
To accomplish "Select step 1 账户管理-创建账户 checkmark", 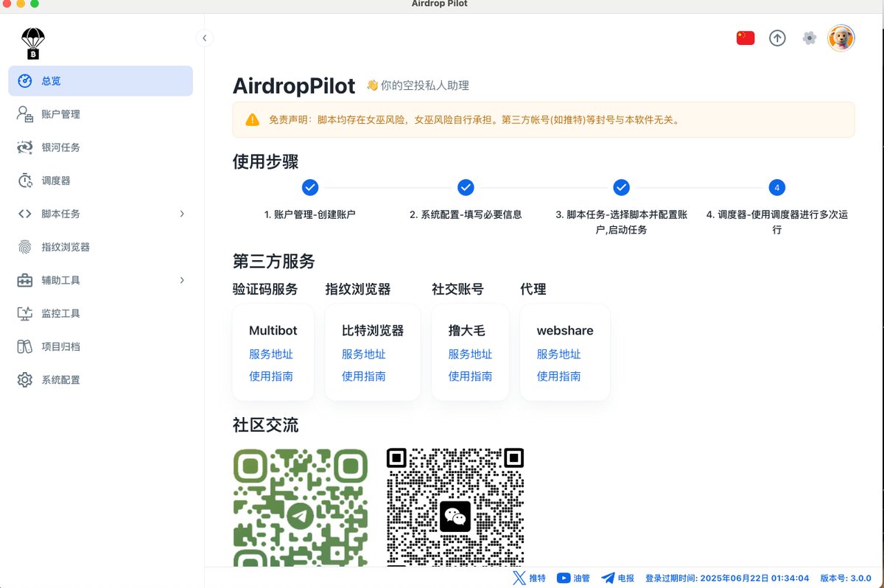I will 310,187.
